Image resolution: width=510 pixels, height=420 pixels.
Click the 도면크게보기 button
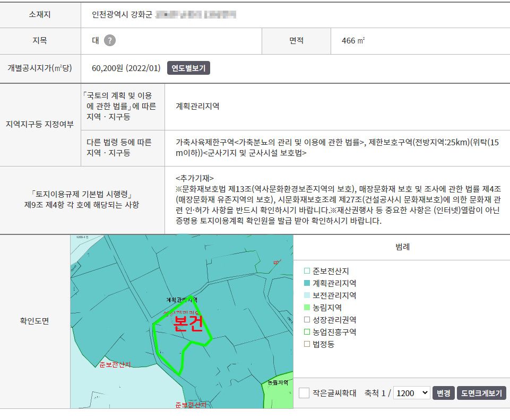tap(481, 393)
